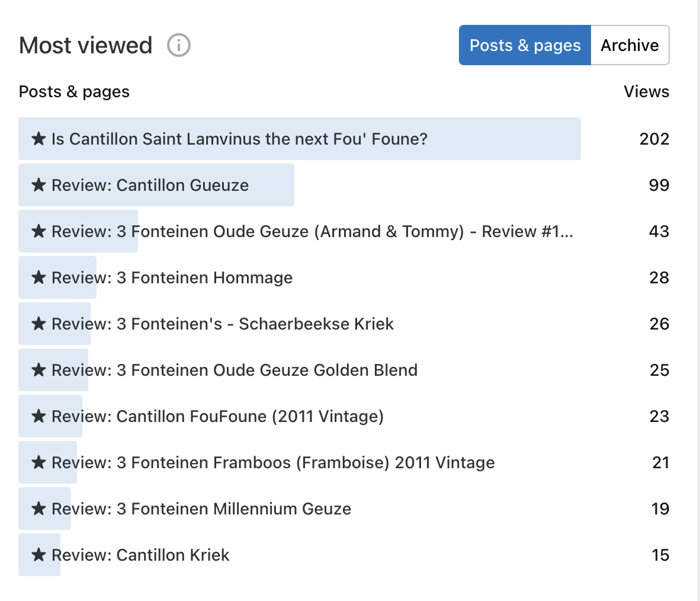The width and height of the screenshot is (700, 601).
Task: Click star icon on 3 Fonteinen Hommage row
Action: pos(38,277)
